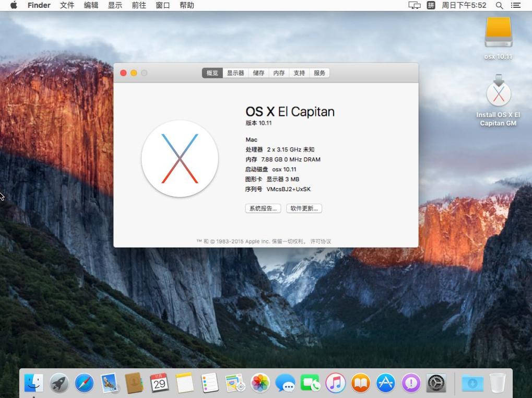This screenshot has width=532, height=398.
Task: Launch Safari from the Dock
Action: (84, 384)
